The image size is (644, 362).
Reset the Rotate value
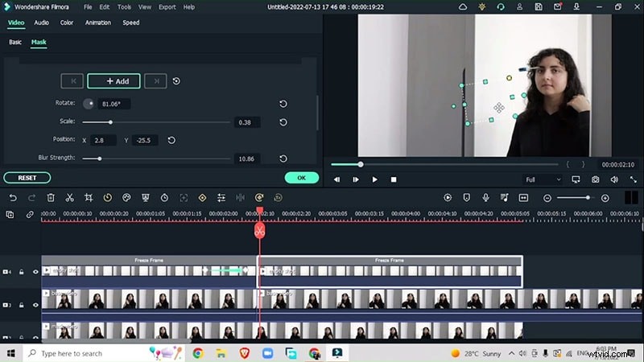(x=283, y=104)
